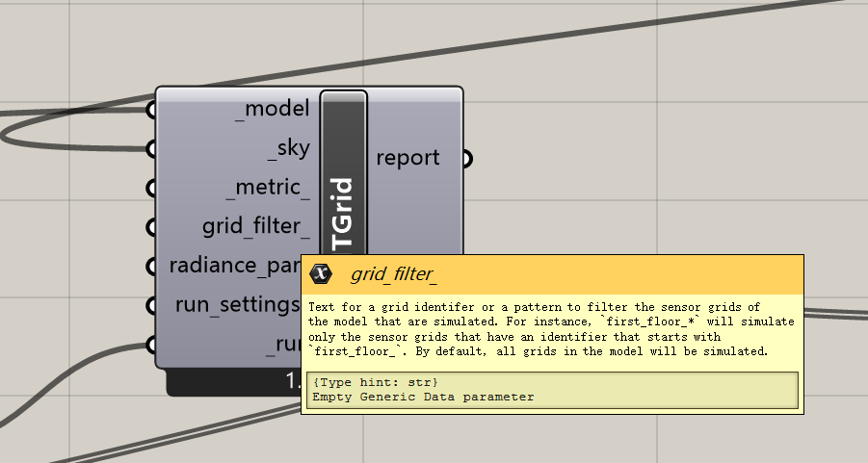Image resolution: width=868 pixels, height=463 pixels.
Task: Click the grid_filter_ tooltip title
Action: pyautogui.click(x=394, y=274)
